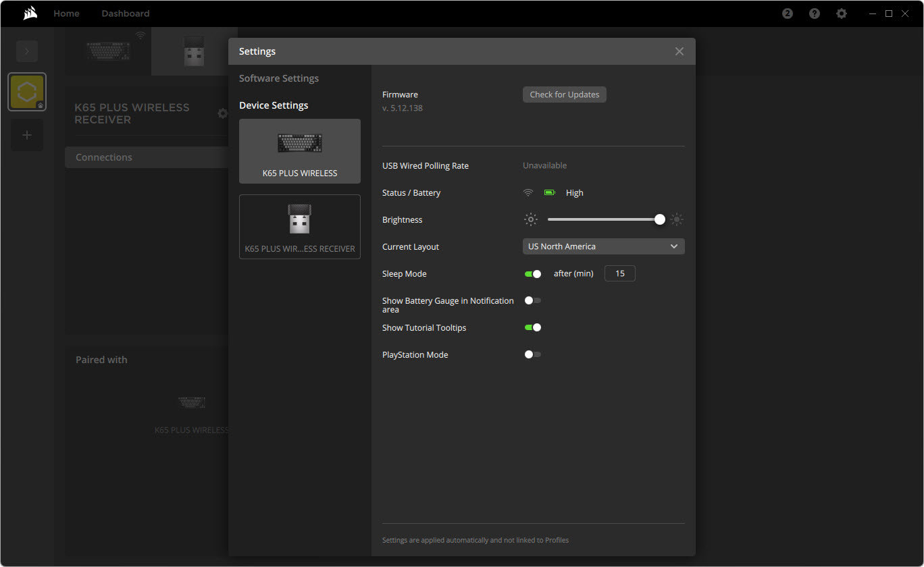Click the bright sun icon at slider end
This screenshot has height=567, width=924.
[x=677, y=219]
